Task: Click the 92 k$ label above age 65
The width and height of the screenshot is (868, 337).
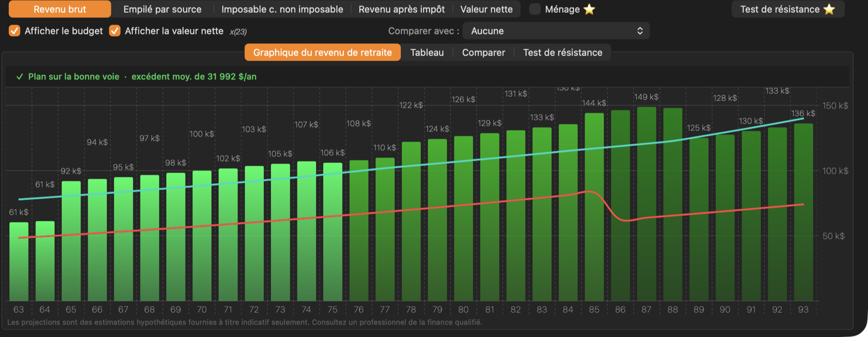Action: pyautogui.click(x=71, y=171)
